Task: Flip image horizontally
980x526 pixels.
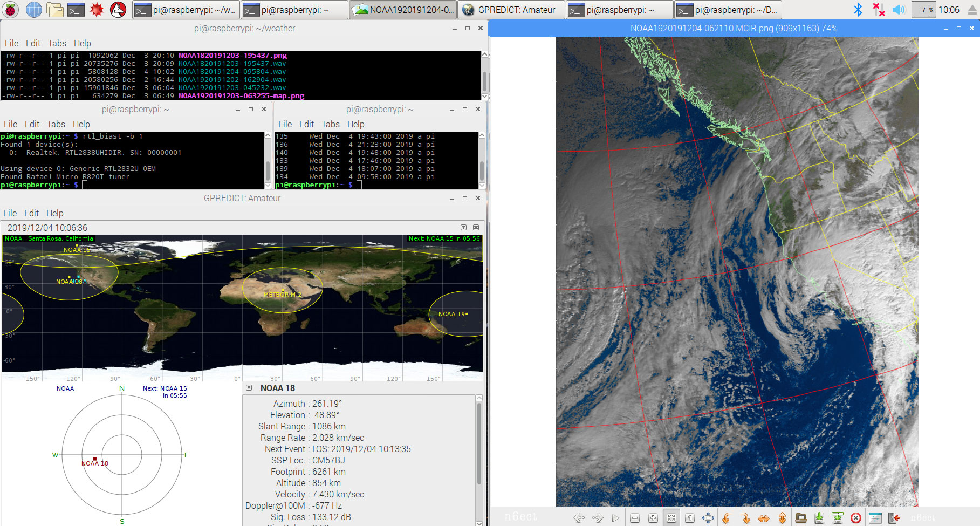Action: 764,518
